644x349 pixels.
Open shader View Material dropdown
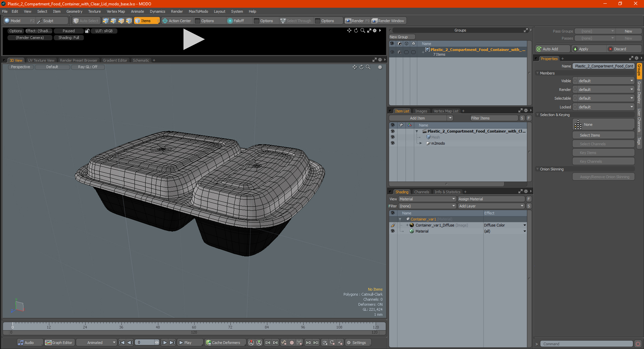coord(427,199)
